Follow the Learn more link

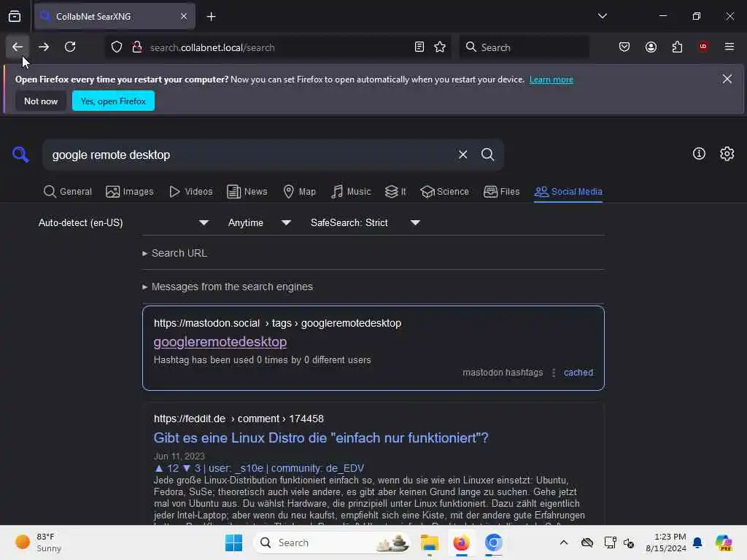pos(551,79)
